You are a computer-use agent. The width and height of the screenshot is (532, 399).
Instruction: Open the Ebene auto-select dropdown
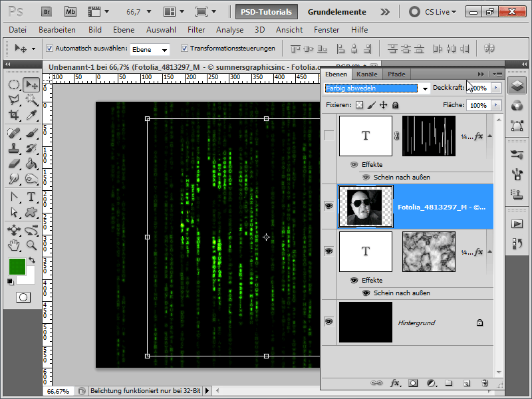click(x=164, y=50)
